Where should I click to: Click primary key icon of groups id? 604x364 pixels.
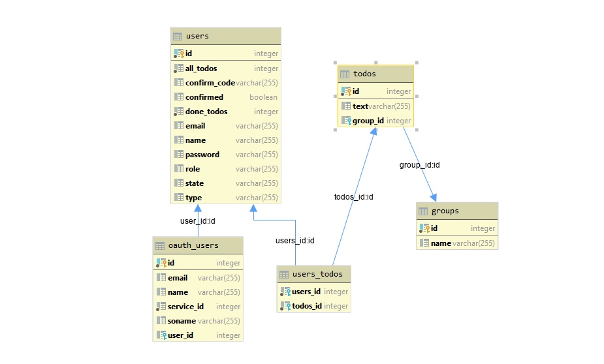[x=424, y=228]
